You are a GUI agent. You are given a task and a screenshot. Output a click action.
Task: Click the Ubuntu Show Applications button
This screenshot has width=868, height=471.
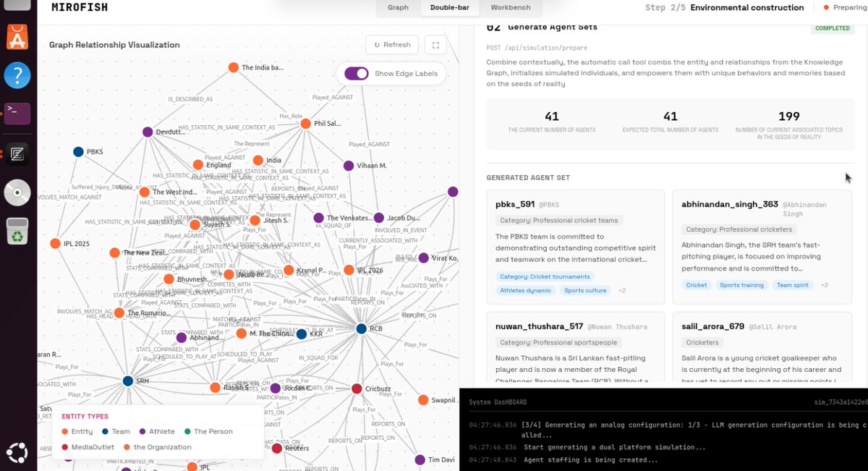[17, 453]
